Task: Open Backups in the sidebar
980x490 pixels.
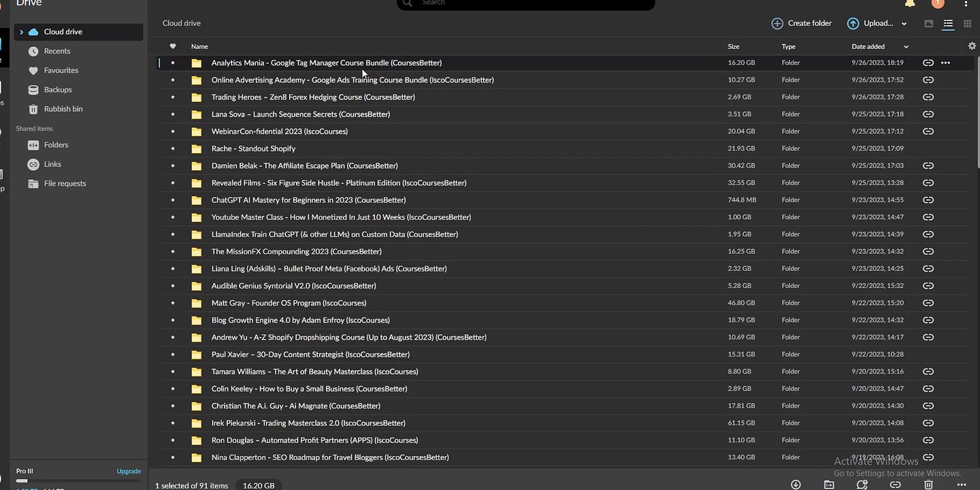Action: (58, 90)
